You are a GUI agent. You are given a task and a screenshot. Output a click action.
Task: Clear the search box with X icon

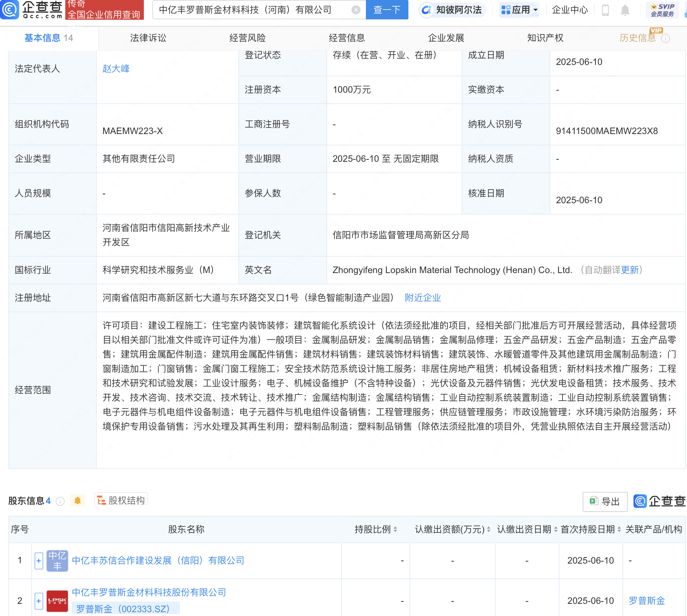tap(356, 10)
